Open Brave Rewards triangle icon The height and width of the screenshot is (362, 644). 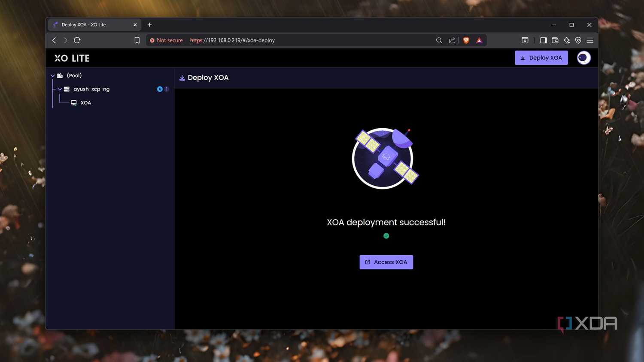[479, 40]
